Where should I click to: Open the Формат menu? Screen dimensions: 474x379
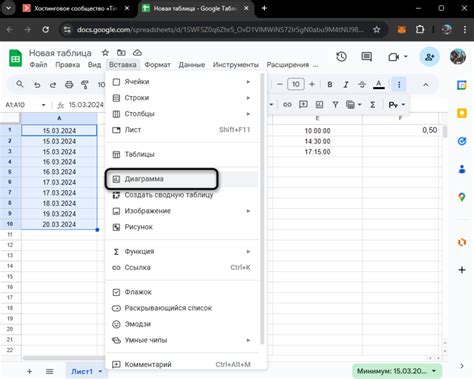click(157, 65)
